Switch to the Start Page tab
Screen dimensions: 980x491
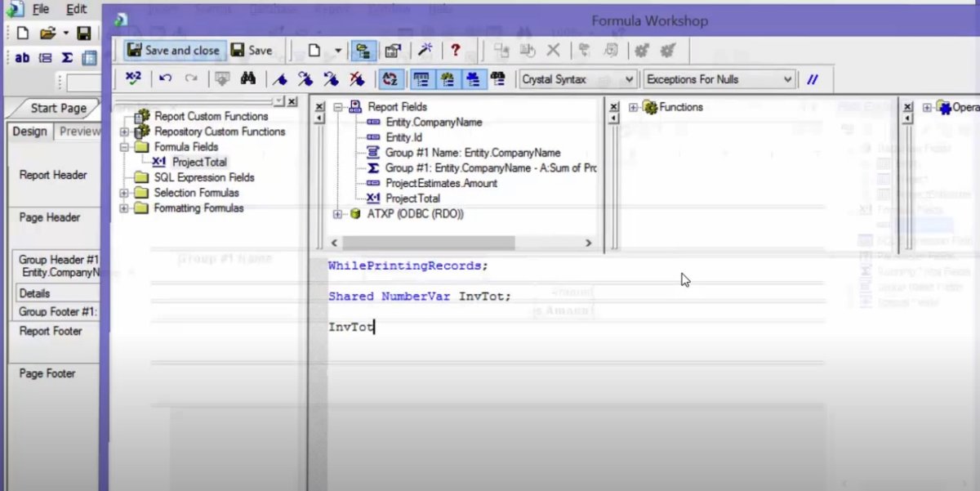click(x=58, y=109)
